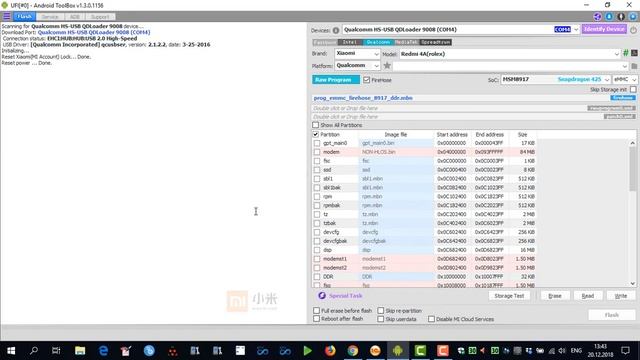Viewport: 640px width, 360px height.
Task: Switch to the ADB tab
Action: coord(75,17)
